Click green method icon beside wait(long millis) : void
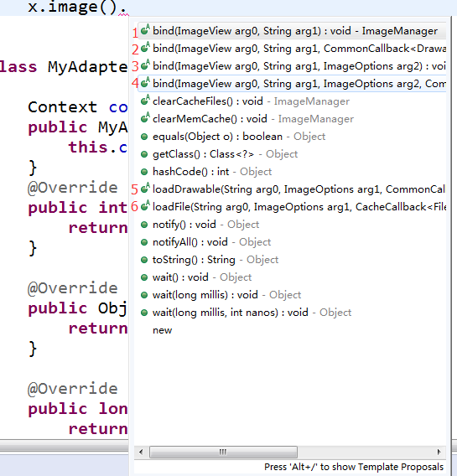This screenshot has height=476, width=457. click(144, 295)
